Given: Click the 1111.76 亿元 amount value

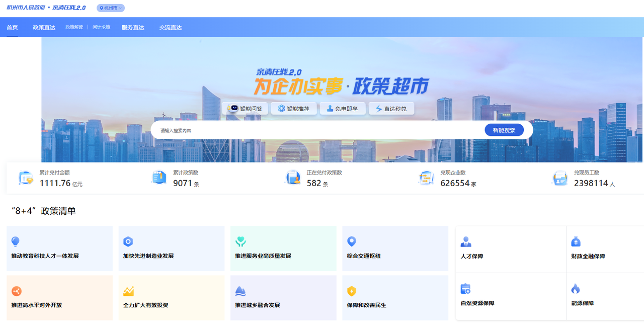Looking at the screenshot, I should tap(61, 184).
